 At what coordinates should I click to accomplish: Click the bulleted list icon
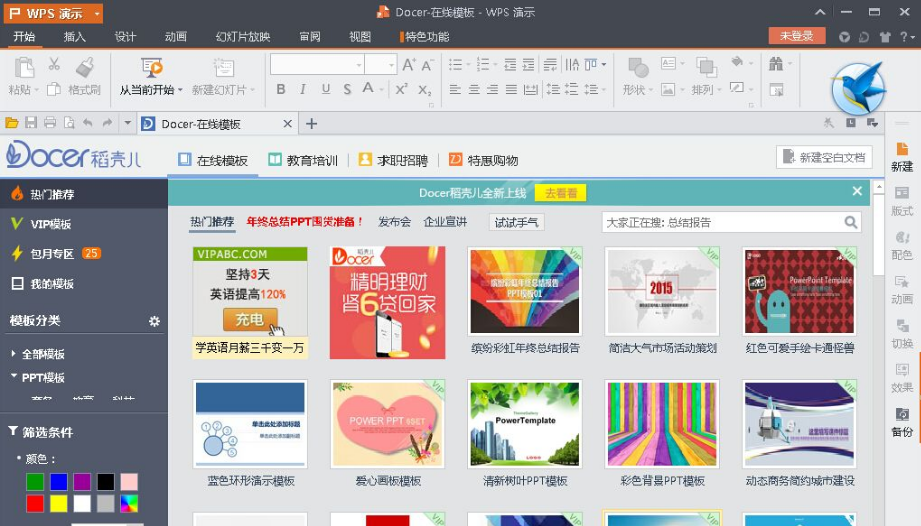coord(456,65)
